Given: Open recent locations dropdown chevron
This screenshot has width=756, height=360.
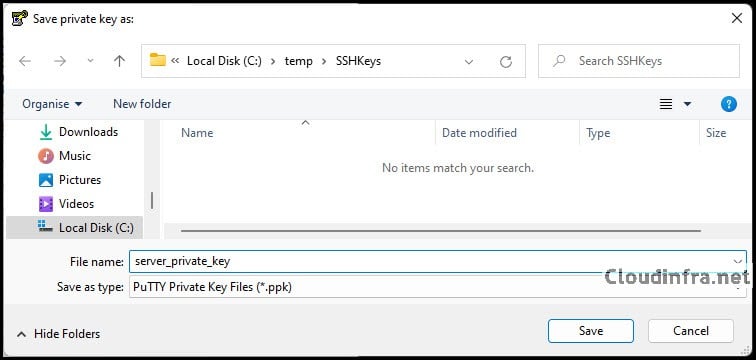Looking at the screenshot, I should [x=90, y=61].
